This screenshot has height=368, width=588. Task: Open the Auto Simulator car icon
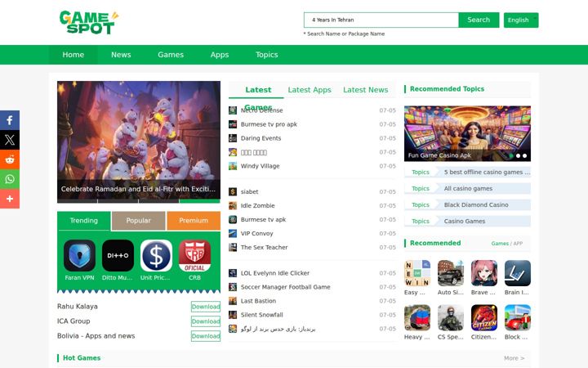(451, 273)
